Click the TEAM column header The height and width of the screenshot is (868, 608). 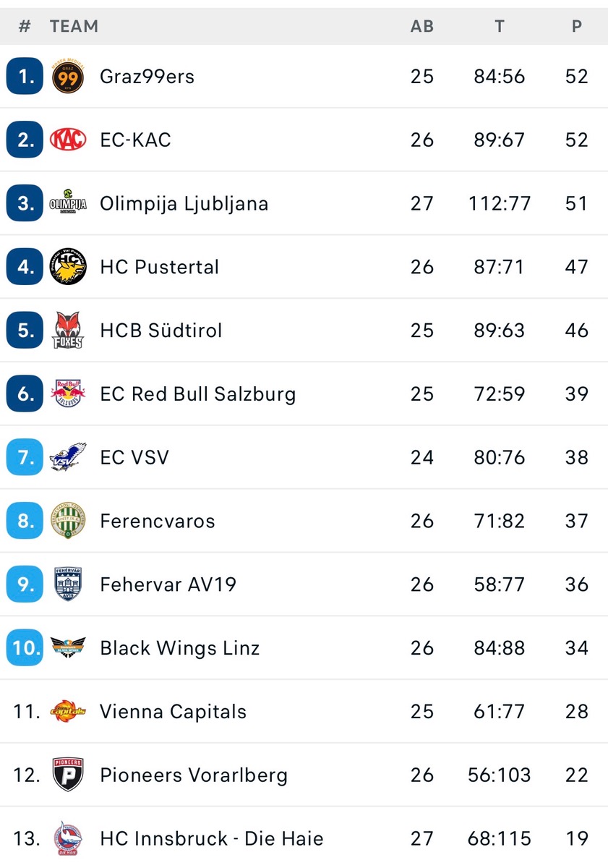(74, 27)
